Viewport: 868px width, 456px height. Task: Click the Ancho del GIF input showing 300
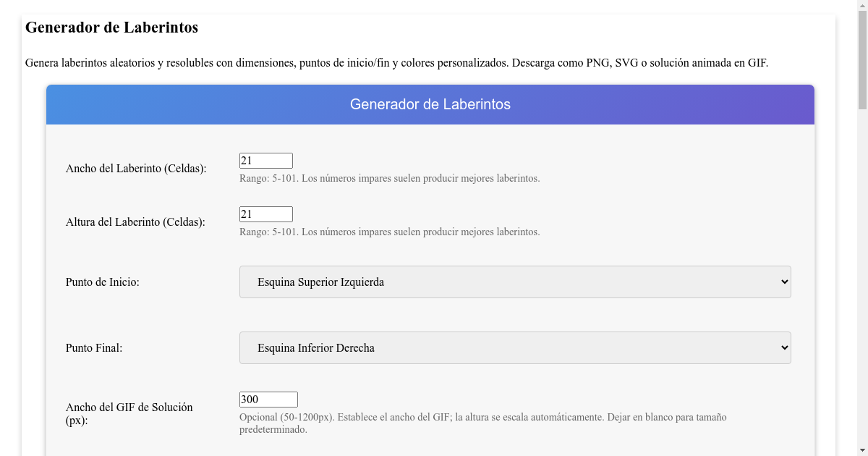point(268,399)
